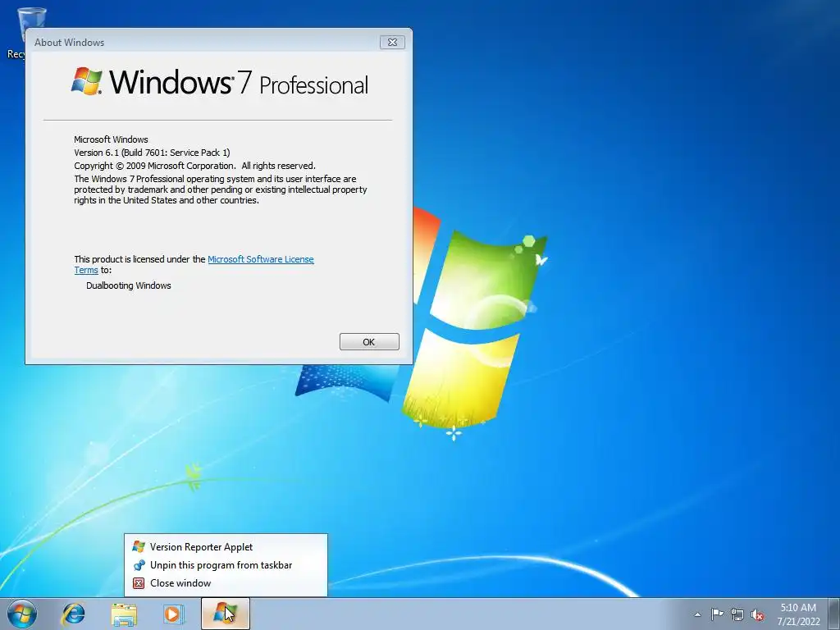Click the Windows 7 Professional logo banner
The image size is (840, 630).
(x=220, y=81)
